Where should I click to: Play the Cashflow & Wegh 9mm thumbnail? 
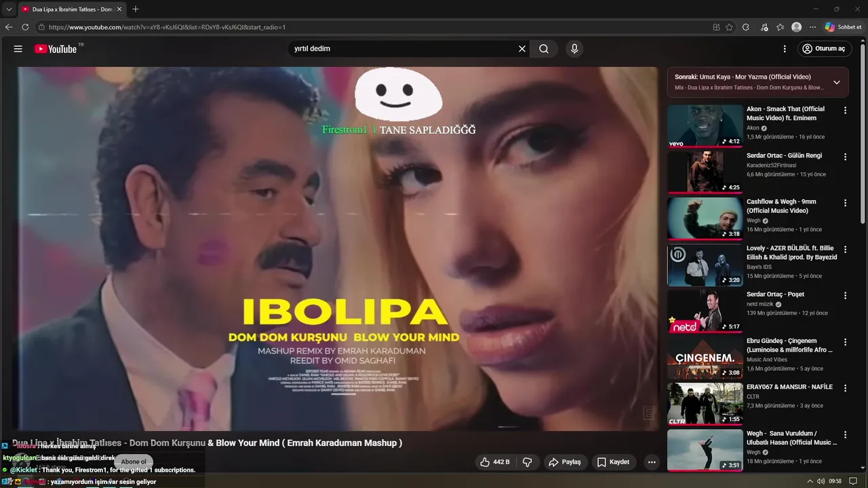point(705,218)
